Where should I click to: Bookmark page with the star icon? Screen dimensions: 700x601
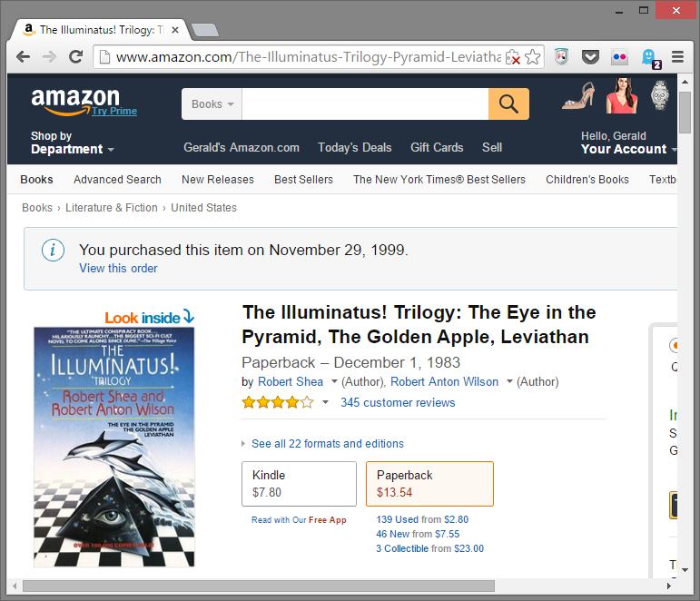(x=532, y=57)
